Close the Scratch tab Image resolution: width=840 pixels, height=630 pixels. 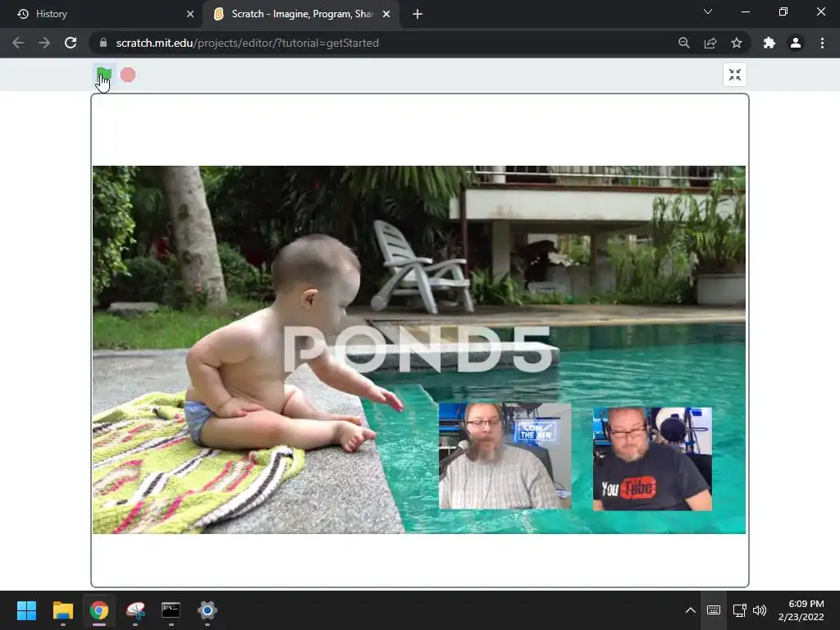[386, 14]
